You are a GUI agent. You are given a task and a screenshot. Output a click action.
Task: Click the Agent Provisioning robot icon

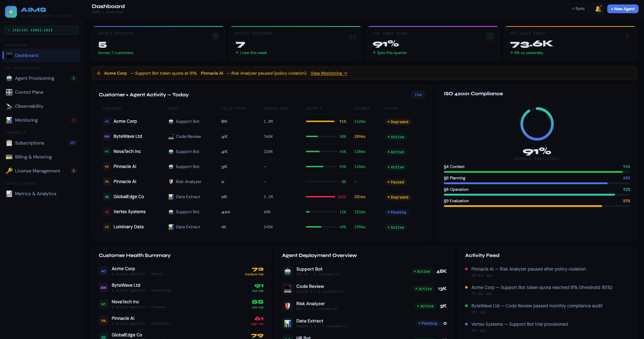9,78
